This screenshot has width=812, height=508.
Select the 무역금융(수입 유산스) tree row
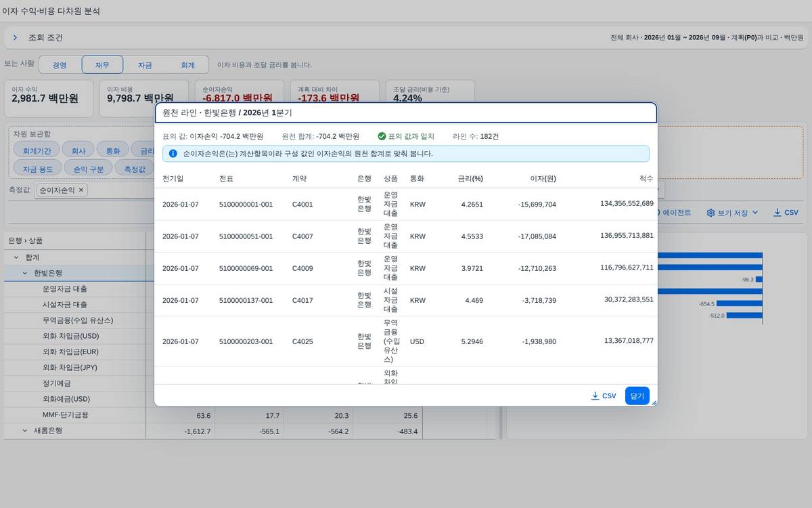point(74,320)
